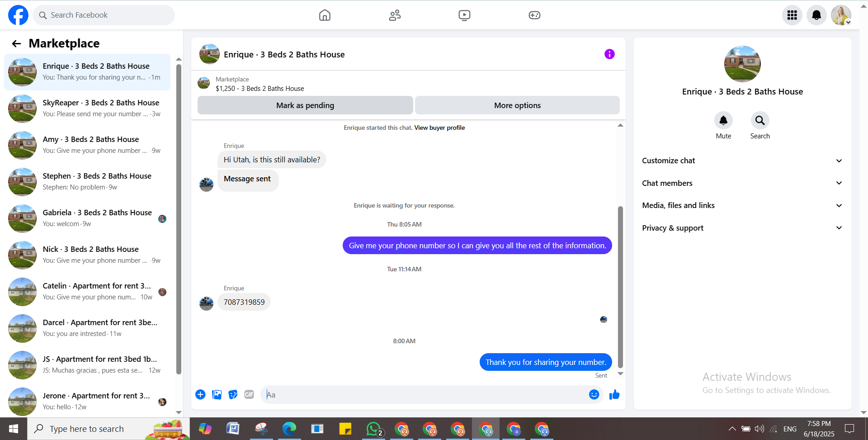Open WhatsApp from the taskbar
Screen dimensions: 868x440
[x=374, y=429]
